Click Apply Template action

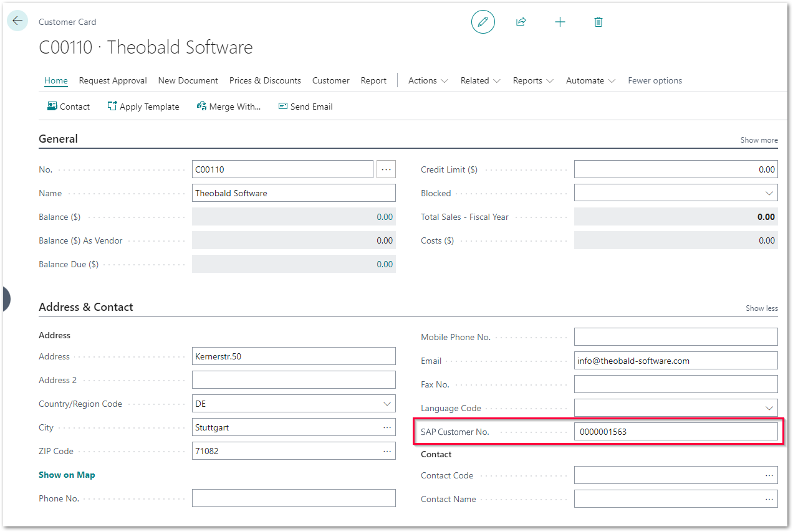(143, 107)
